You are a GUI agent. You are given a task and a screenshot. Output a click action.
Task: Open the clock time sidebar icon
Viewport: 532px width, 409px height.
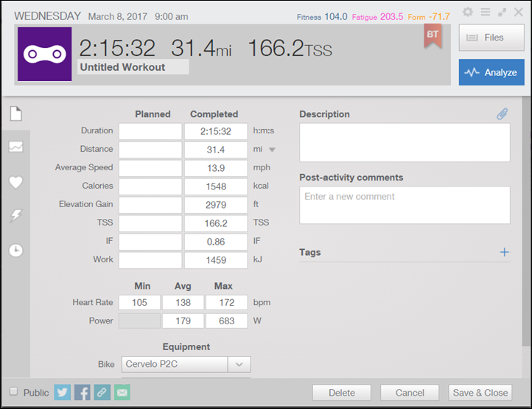coord(15,251)
